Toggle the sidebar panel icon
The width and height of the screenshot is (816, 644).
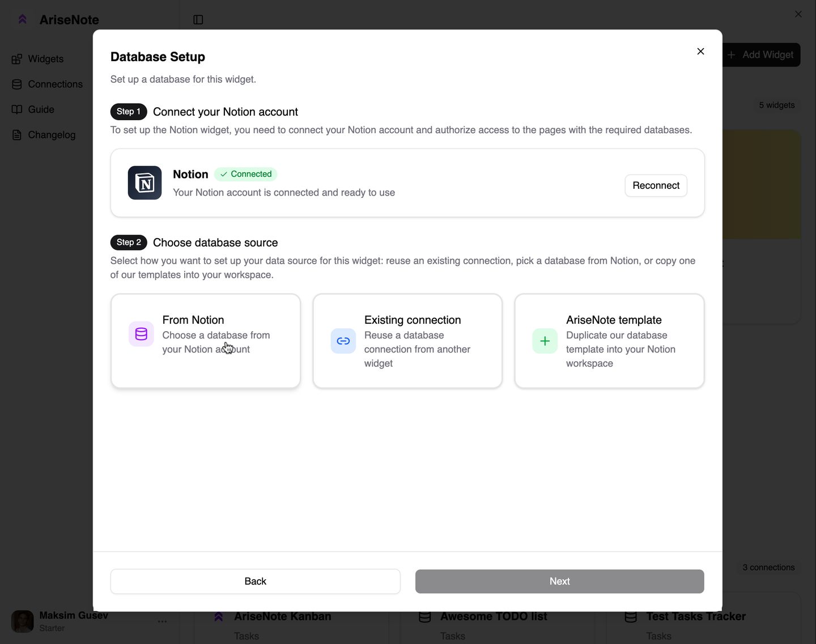pyautogui.click(x=198, y=20)
